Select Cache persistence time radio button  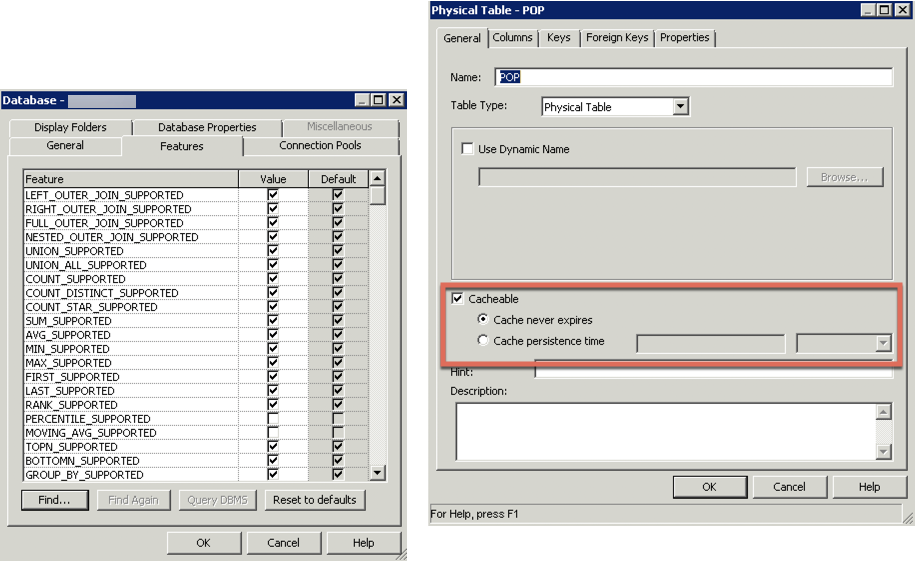(x=483, y=340)
